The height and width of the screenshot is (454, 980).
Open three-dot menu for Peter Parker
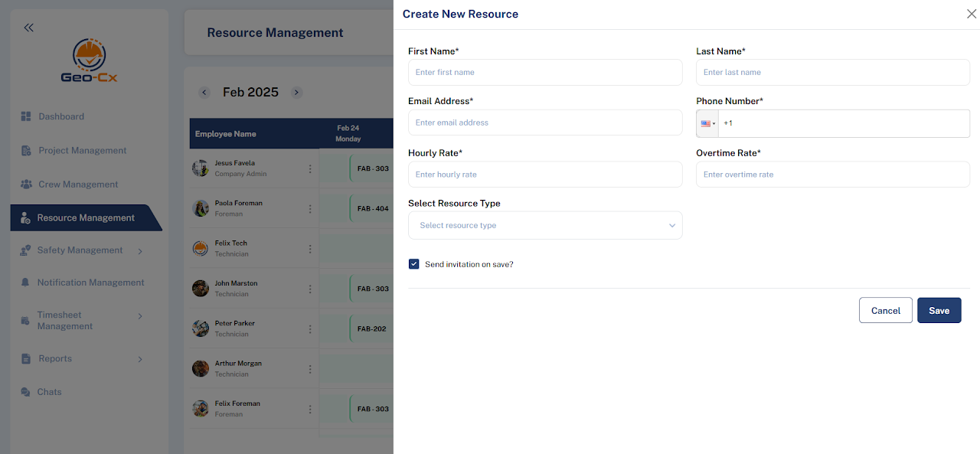pyautogui.click(x=310, y=328)
